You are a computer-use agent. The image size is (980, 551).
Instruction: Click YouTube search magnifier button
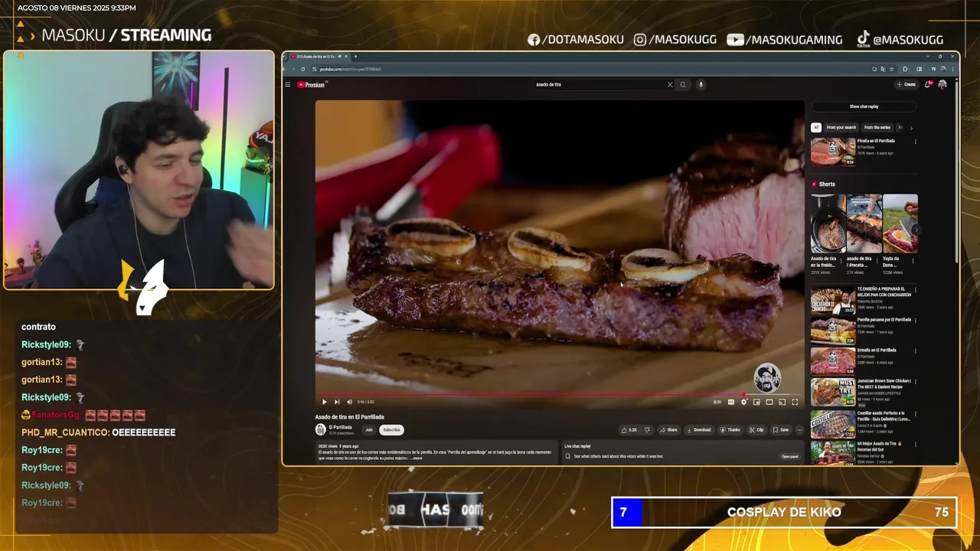(683, 85)
